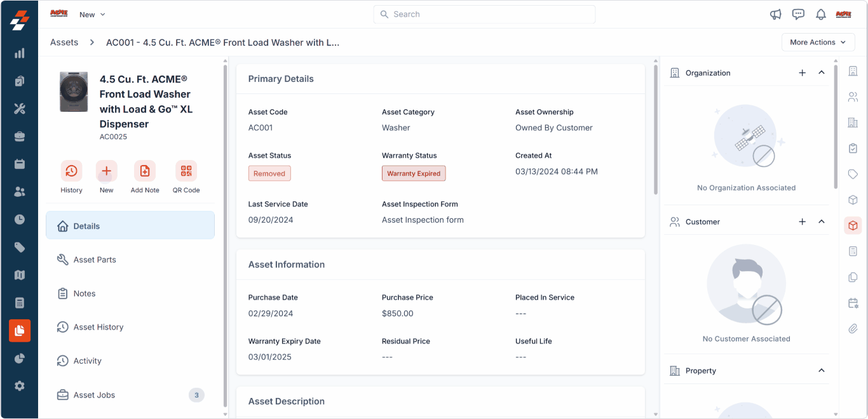This screenshot has height=419, width=868.
Task: Click the copy documents icon in right rail
Action: pyautogui.click(x=853, y=277)
